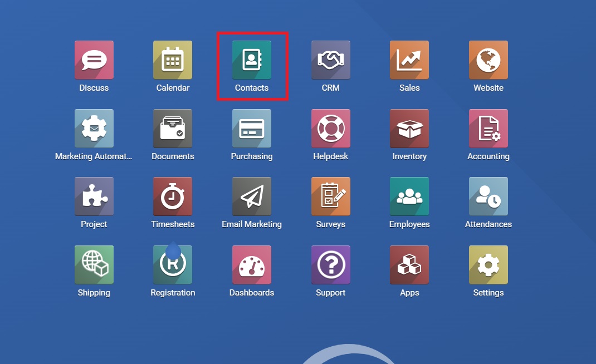The width and height of the screenshot is (596, 364).
Task: Open the Marketing Automation app
Action: point(94,129)
